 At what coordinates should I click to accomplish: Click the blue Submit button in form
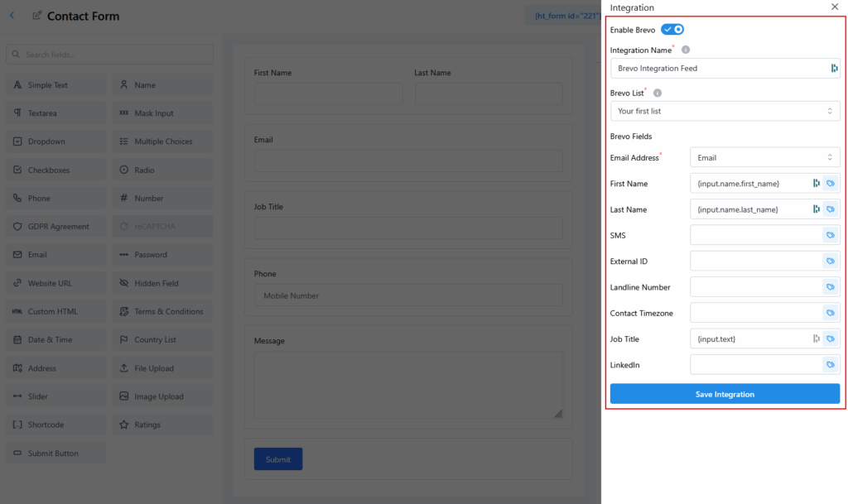(x=278, y=459)
